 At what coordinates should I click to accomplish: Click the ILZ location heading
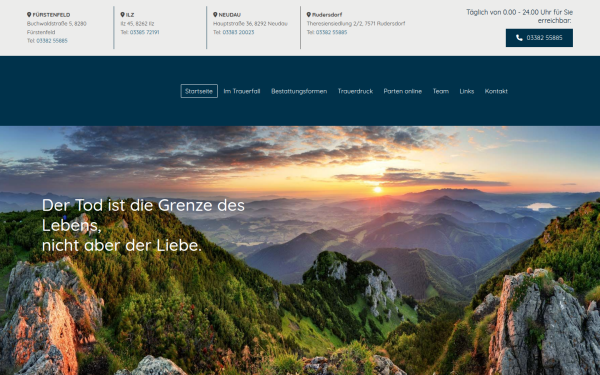coord(130,15)
